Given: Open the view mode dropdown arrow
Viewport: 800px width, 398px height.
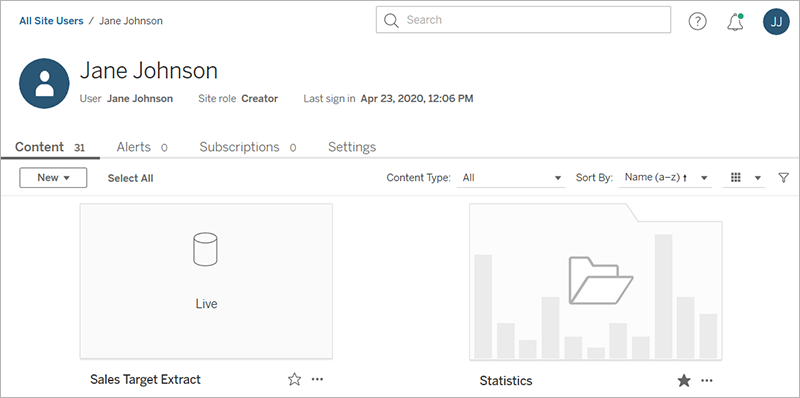Looking at the screenshot, I should (758, 178).
